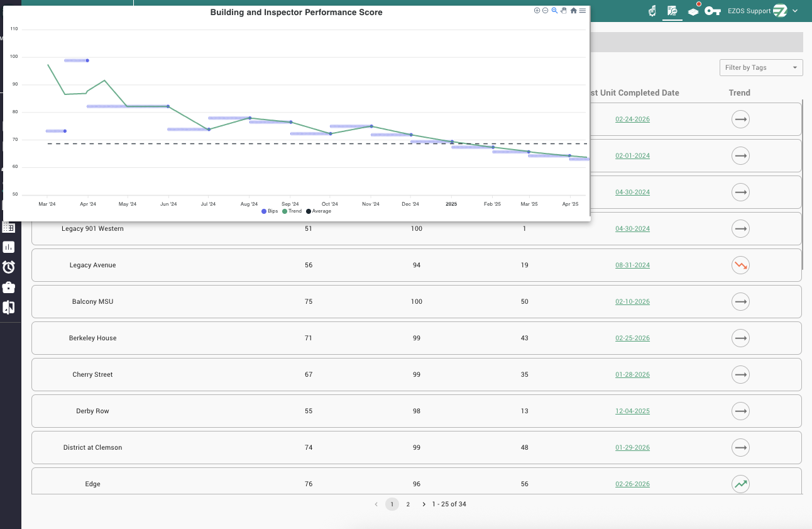Open the compare panels icon in sidebar
This screenshot has height=529, width=812.
coord(9,308)
